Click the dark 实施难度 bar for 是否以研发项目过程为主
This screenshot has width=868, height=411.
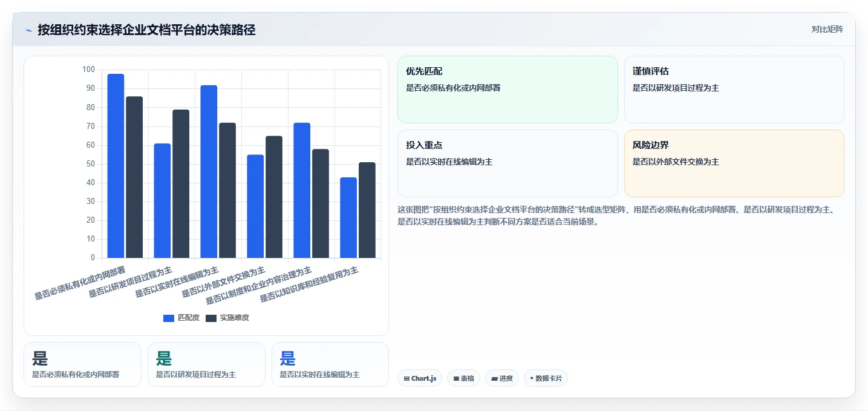pyautogui.click(x=181, y=184)
